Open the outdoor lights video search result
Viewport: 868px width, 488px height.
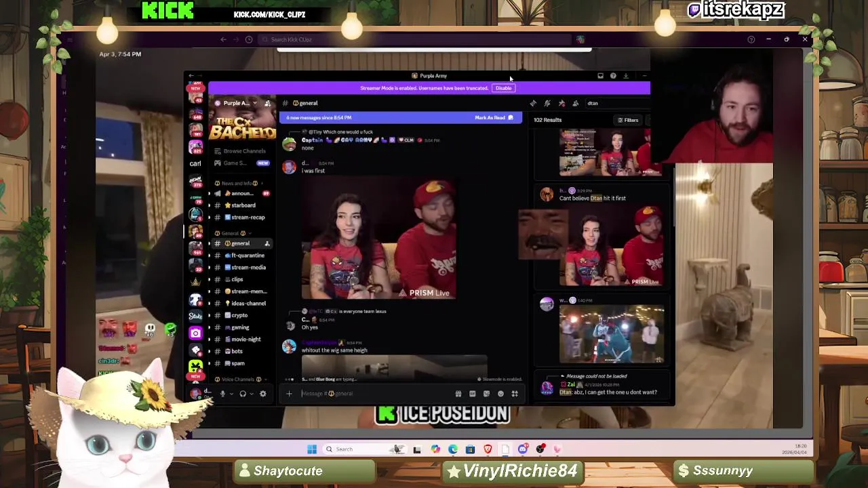(x=612, y=334)
